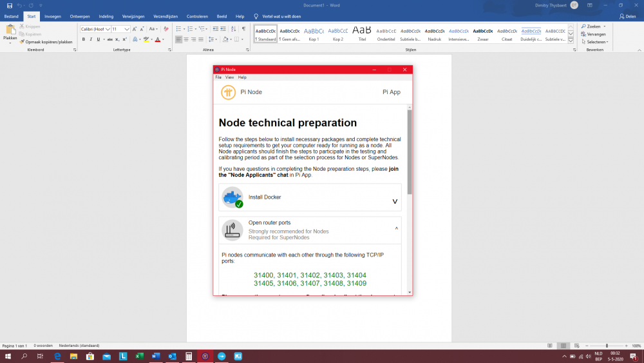
Task: Click the Pi App link
Action: pyautogui.click(x=391, y=92)
